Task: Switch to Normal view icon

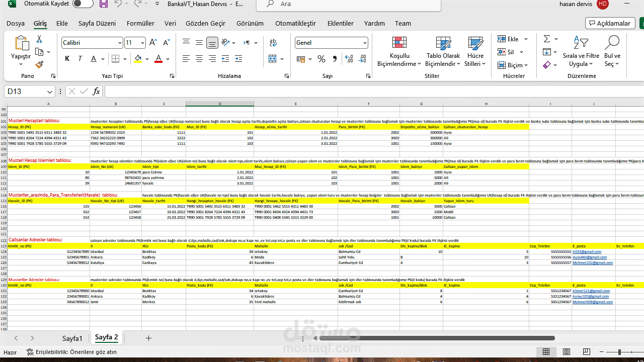Action: click(546, 352)
